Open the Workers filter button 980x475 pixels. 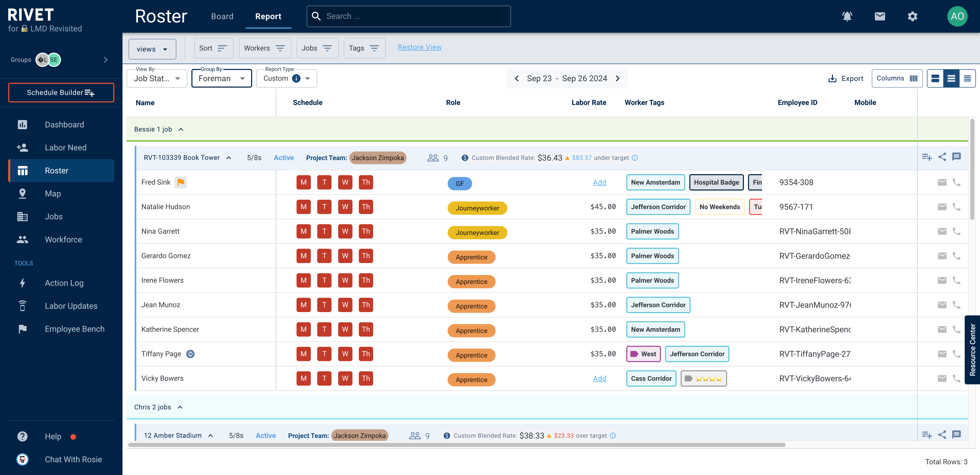pyautogui.click(x=265, y=48)
